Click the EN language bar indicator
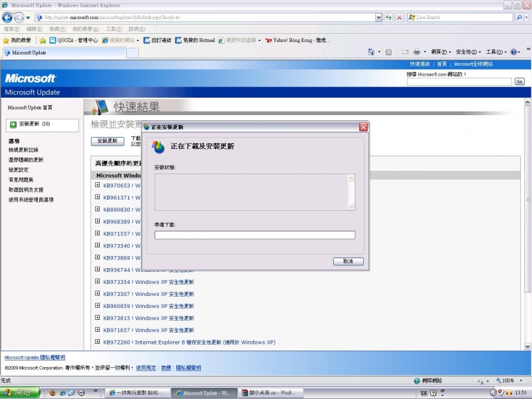The width and height of the screenshot is (532, 399). [424, 393]
